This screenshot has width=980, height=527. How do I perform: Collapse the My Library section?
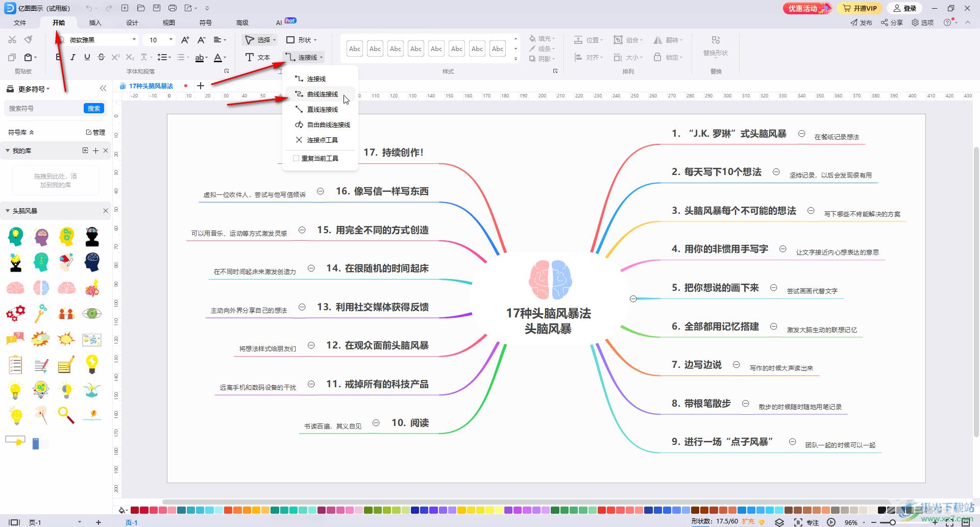[x=8, y=150]
